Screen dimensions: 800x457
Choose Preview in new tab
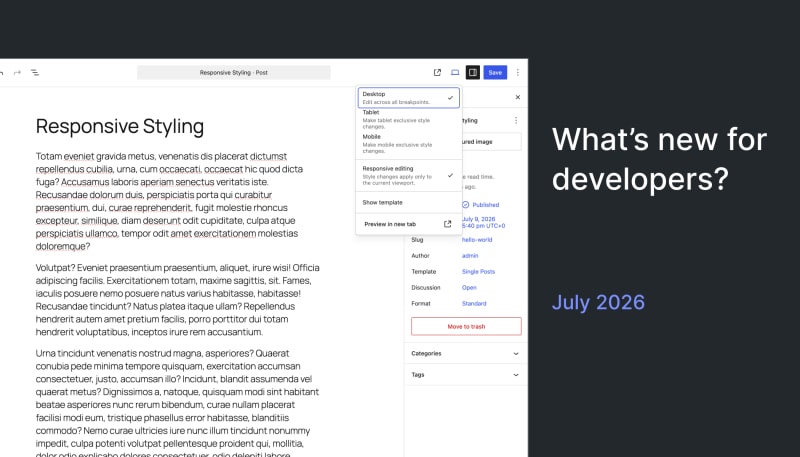click(x=409, y=224)
